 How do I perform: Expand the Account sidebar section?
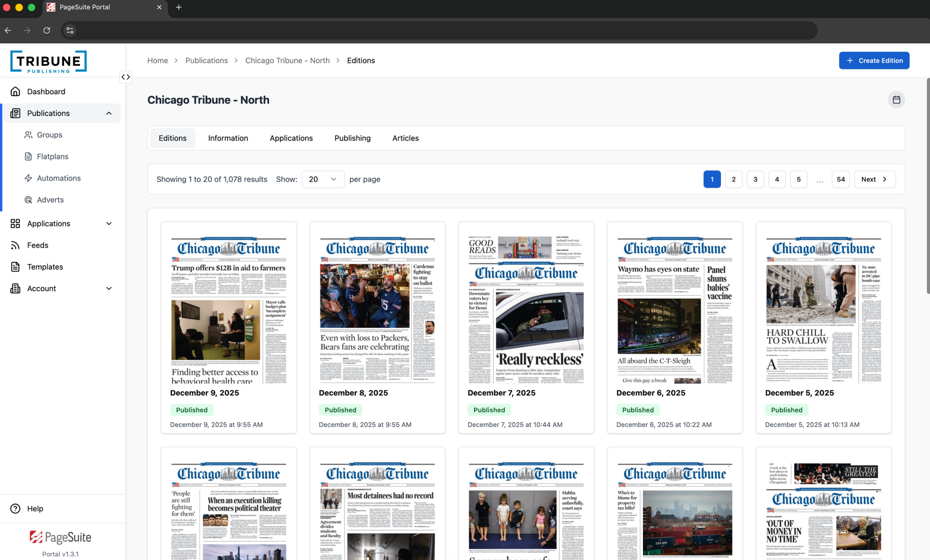click(x=109, y=288)
